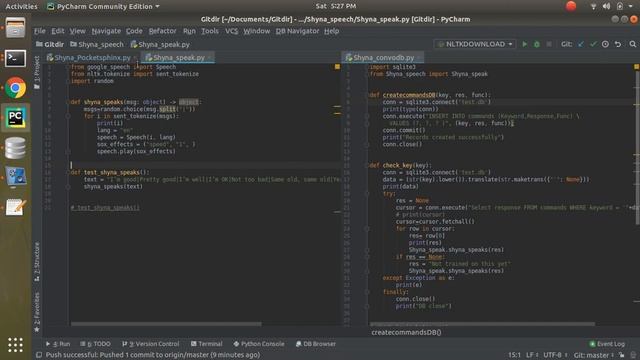This screenshot has height=360, width=640.
Task: Open sound volume icon in system tray
Action: [607, 6]
